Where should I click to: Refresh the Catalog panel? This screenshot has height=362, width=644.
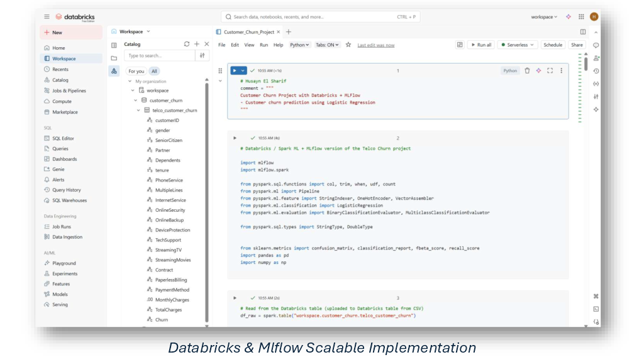pos(187,44)
